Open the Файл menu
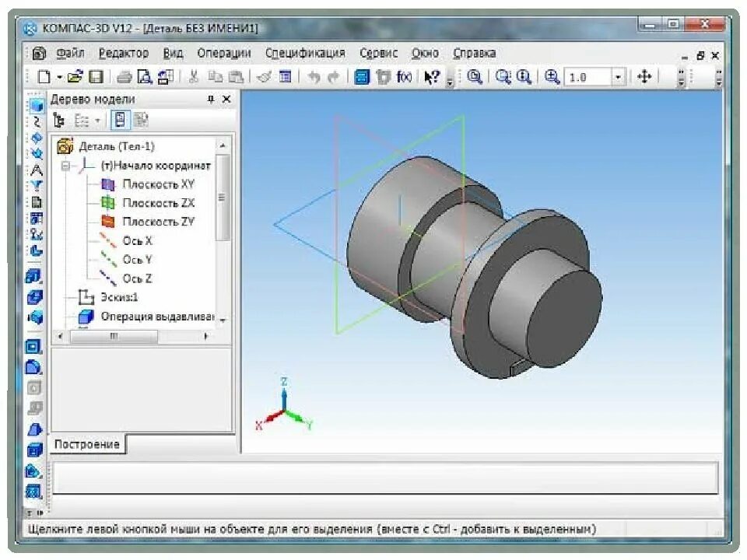Image resolution: width=747 pixels, height=560 pixels. [70, 53]
